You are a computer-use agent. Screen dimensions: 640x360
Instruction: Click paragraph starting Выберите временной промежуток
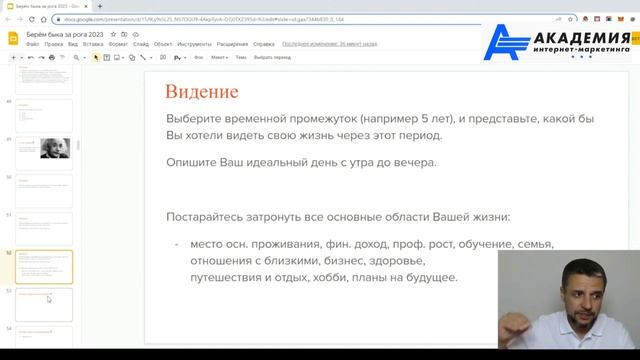(380, 127)
